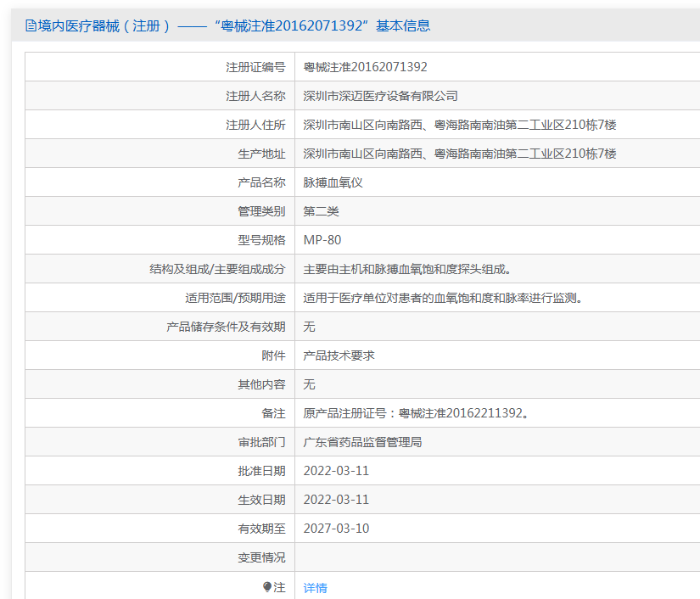700x599 pixels.
Task: Click 无 in the 产品储存条件及有效期 row
Action: [310, 327]
